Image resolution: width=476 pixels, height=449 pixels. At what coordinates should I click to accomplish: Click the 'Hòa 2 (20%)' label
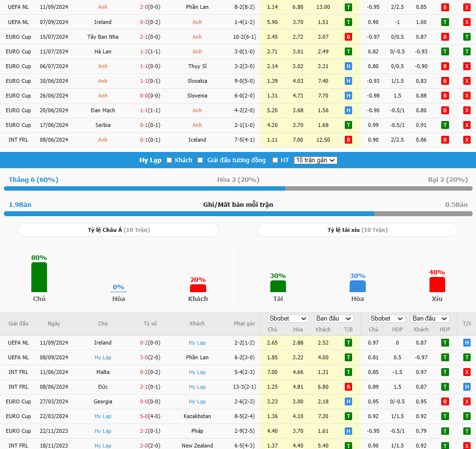[x=238, y=179]
